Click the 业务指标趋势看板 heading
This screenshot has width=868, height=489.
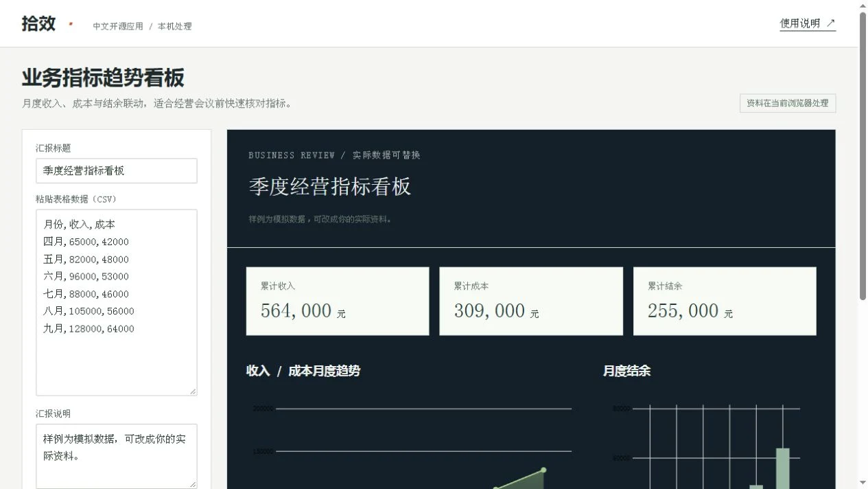pyautogui.click(x=103, y=78)
